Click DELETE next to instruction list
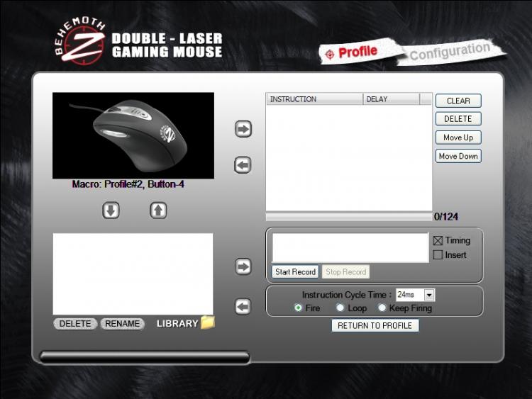 458,119
